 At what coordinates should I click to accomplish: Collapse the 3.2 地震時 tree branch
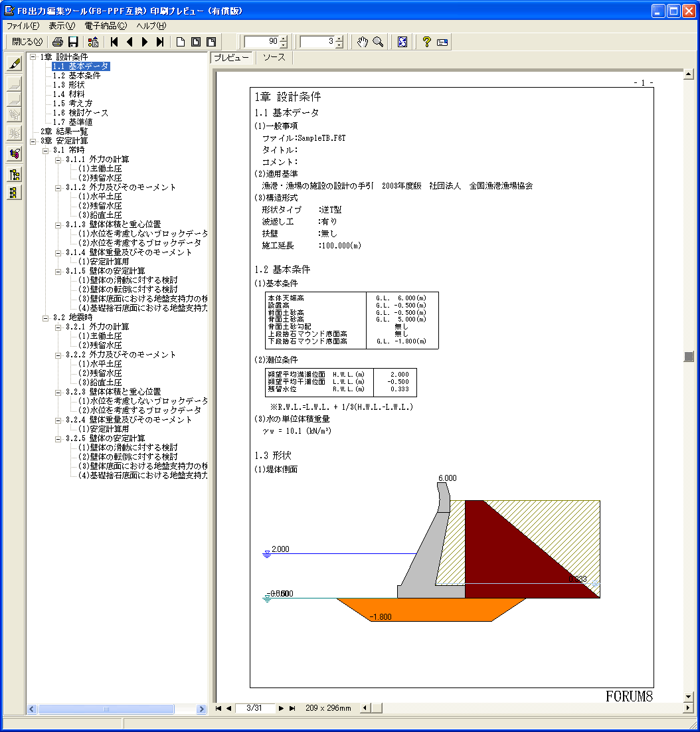[x=46, y=318]
